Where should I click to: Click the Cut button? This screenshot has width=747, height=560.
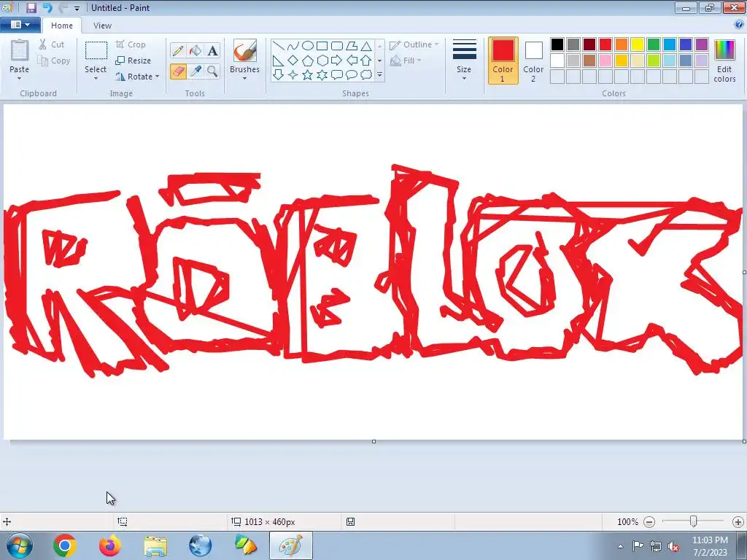(x=52, y=44)
